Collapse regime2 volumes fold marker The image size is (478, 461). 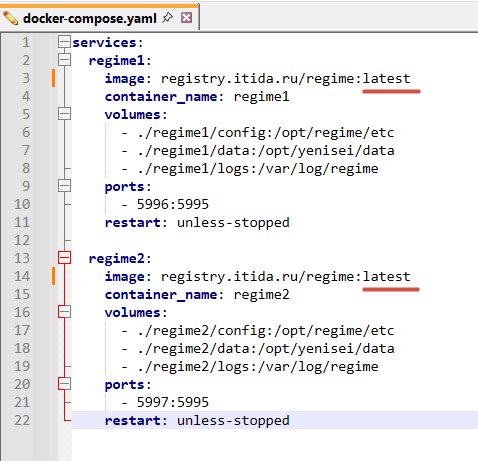[x=64, y=312]
